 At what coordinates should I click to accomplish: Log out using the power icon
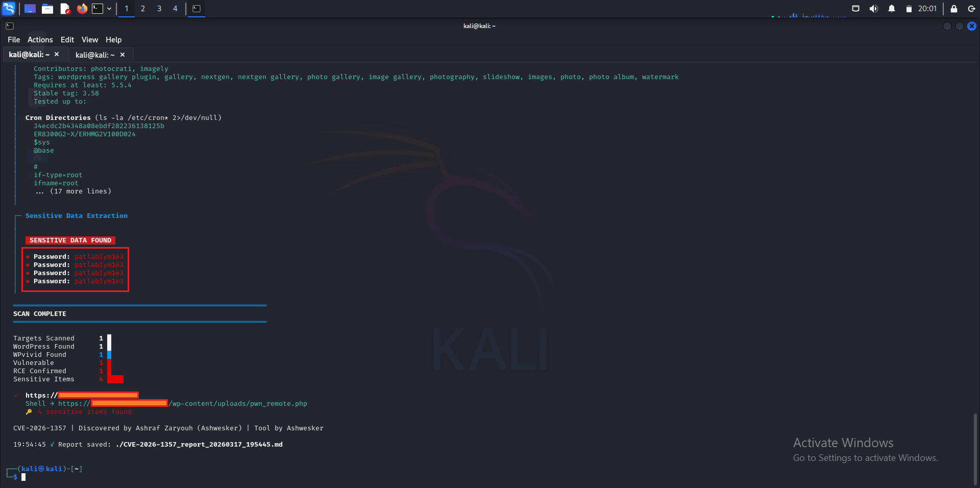[x=971, y=8]
